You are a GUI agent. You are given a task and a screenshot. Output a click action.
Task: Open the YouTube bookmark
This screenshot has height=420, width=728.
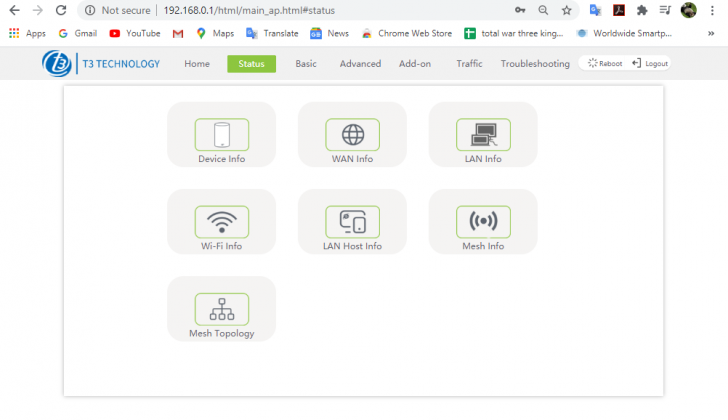tap(135, 33)
